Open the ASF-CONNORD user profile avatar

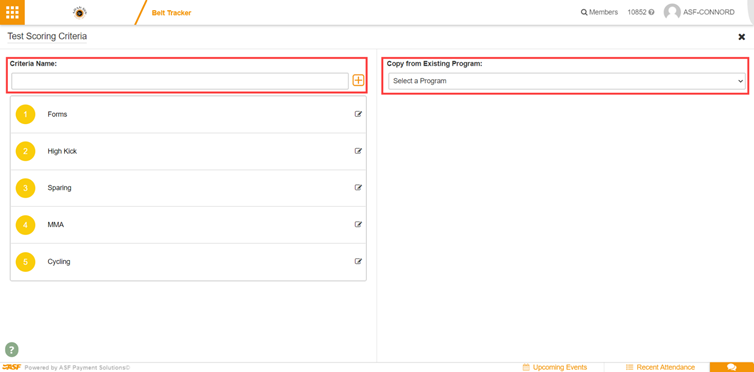tap(672, 12)
